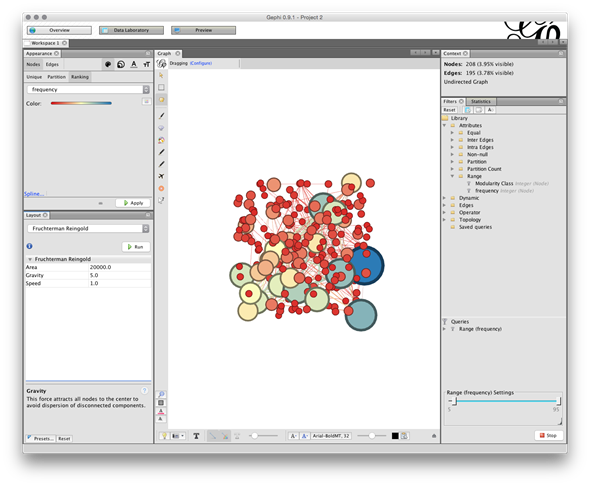
Task: Click the Reset Colors square icon
Action: coord(161,403)
